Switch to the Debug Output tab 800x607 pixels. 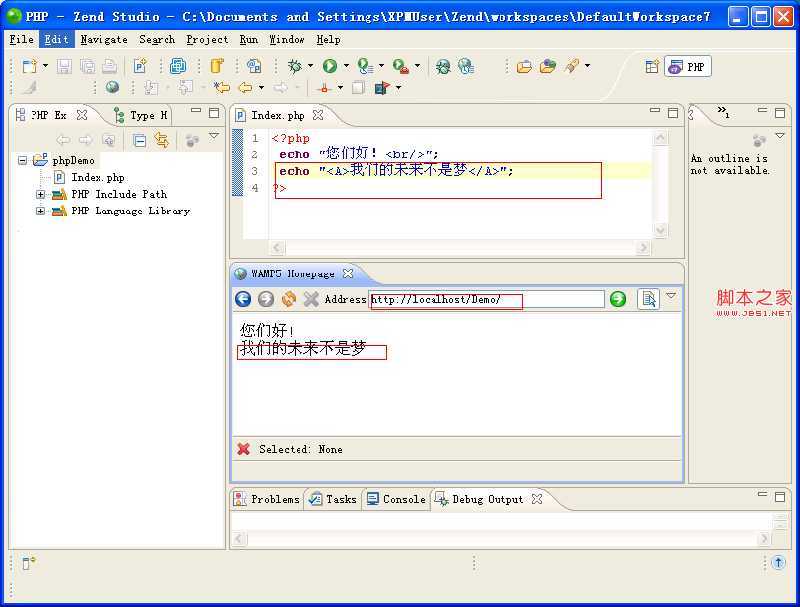pyautogui.click(x=480, y=499)
